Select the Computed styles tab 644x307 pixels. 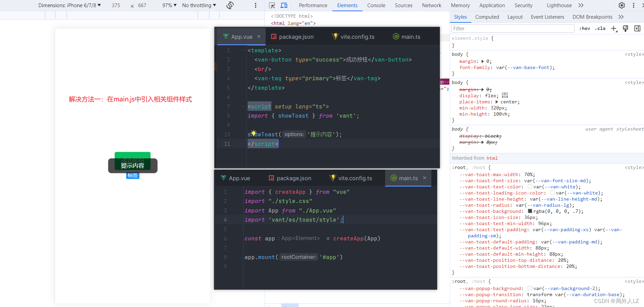[487, 17]
